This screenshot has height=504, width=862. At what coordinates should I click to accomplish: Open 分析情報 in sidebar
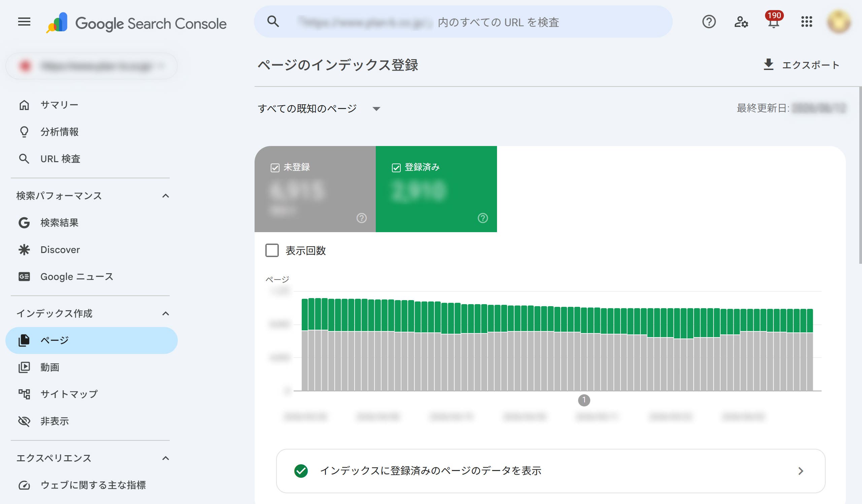tap(92, 132)
